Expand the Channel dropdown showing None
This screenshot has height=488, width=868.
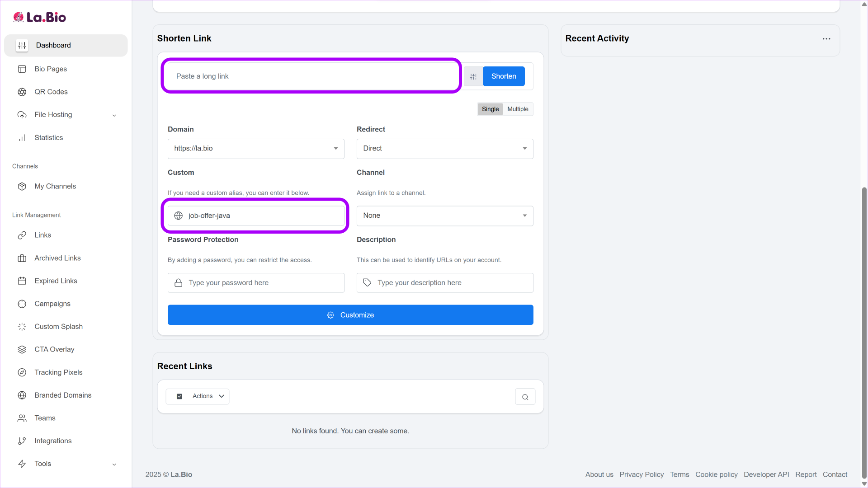pos(444,216)
